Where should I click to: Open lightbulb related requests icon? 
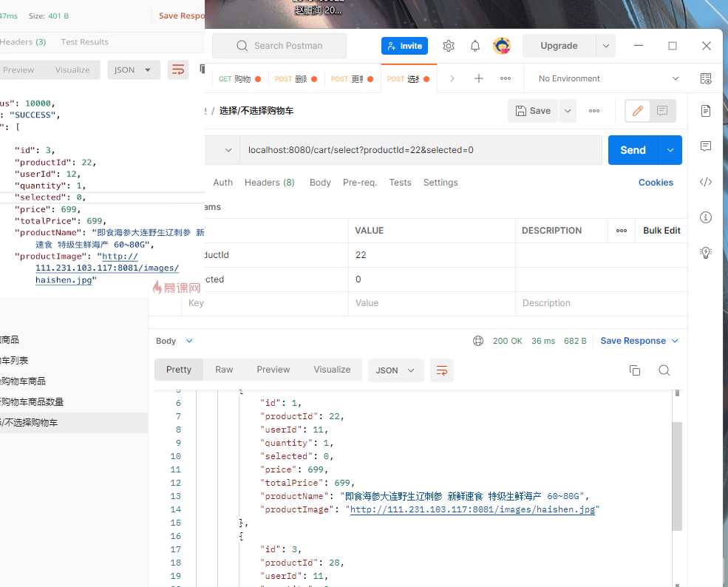point(706,252)
